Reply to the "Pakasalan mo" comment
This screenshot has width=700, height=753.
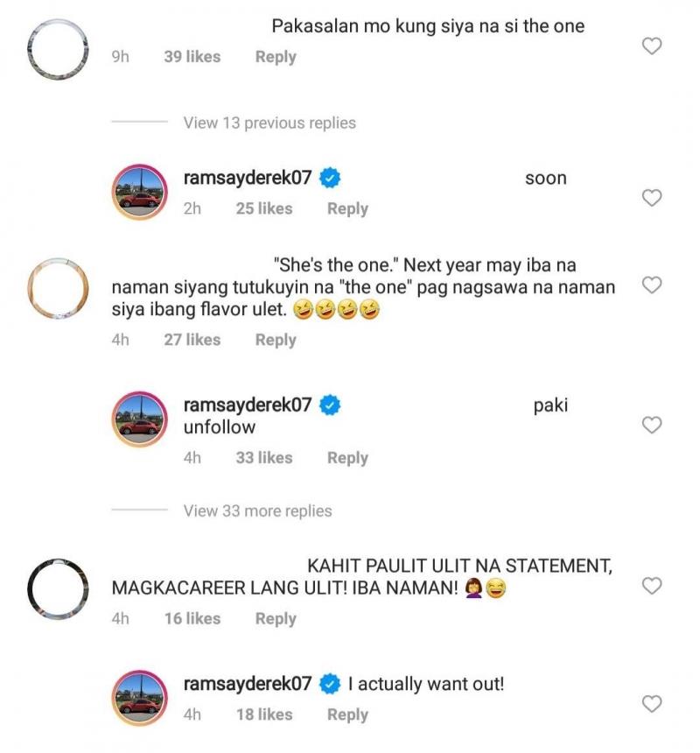tap(275, 57)
